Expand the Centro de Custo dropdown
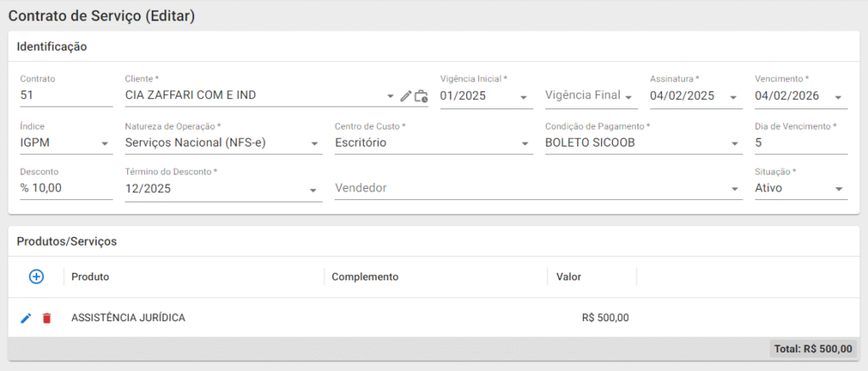Image resolution: width=868 pixels, height=371 pixels. point(524,143)
